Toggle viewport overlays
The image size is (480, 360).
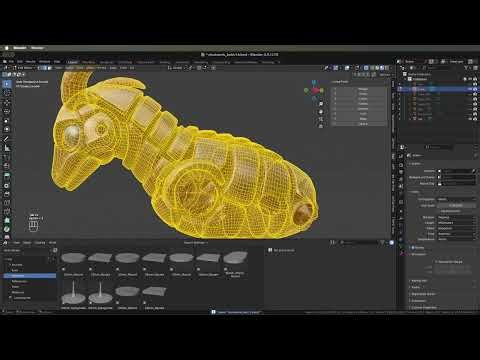click(x=347, y=68)
